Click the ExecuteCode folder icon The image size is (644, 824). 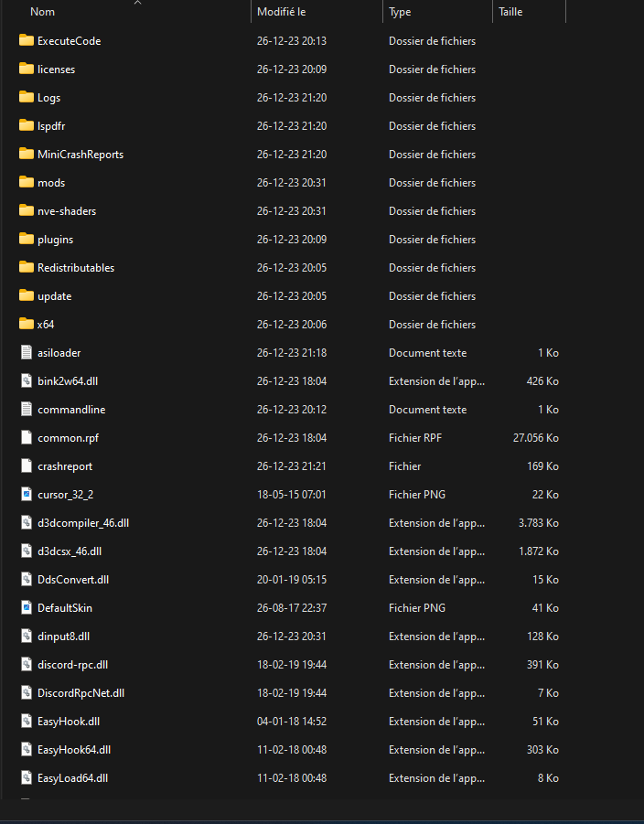27,40
